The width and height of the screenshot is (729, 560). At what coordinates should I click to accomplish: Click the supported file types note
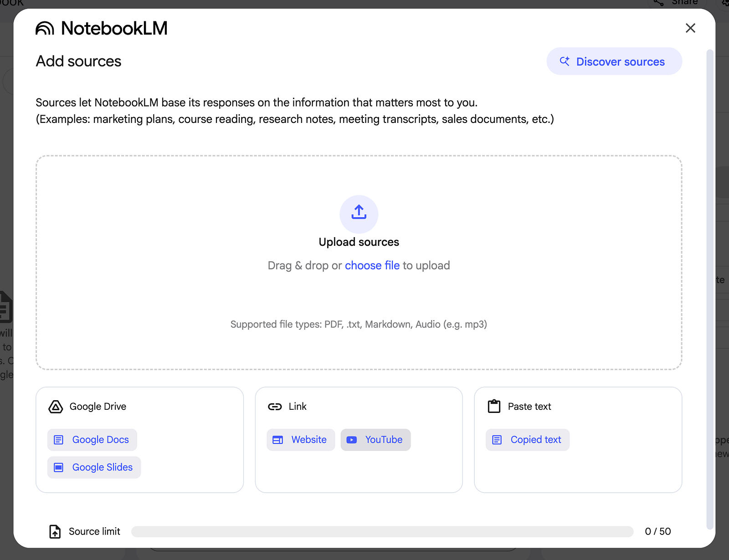pos(359,324)
